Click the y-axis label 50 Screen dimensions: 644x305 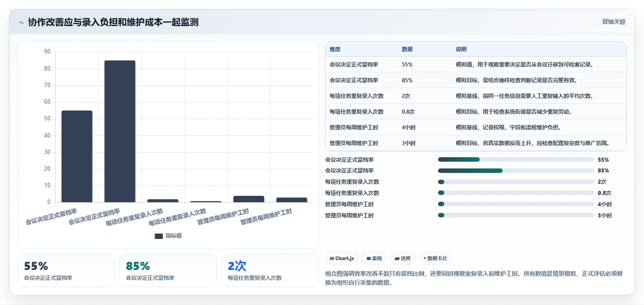tap(47, 119)
